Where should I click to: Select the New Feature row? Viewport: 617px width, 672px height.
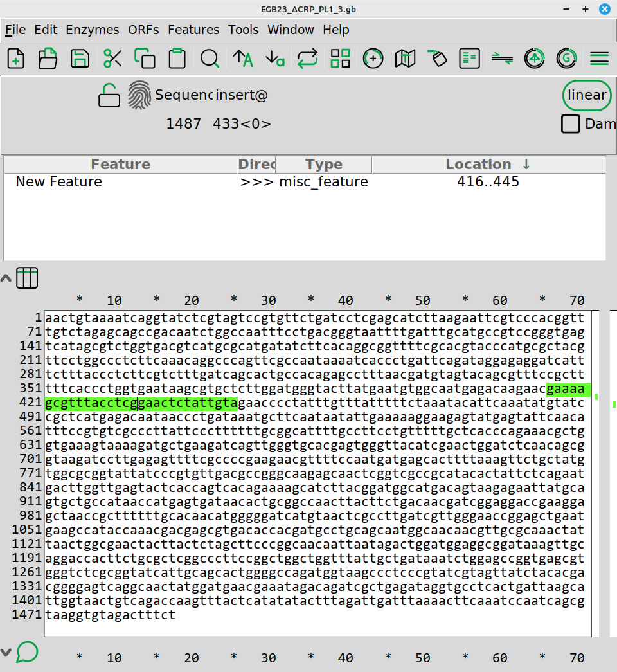point(59,182)
